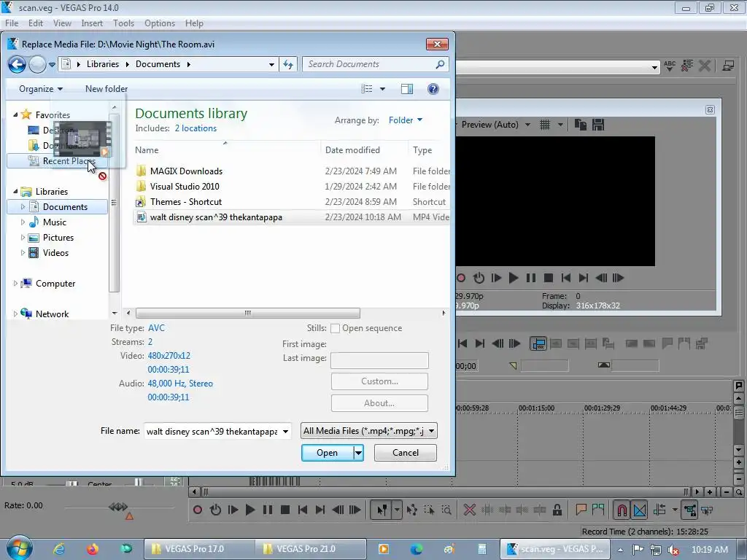This screenshot has height=560, width=747.
Task: Open the Preview (Auto) quality dropdown
Action: coord(527,125)
